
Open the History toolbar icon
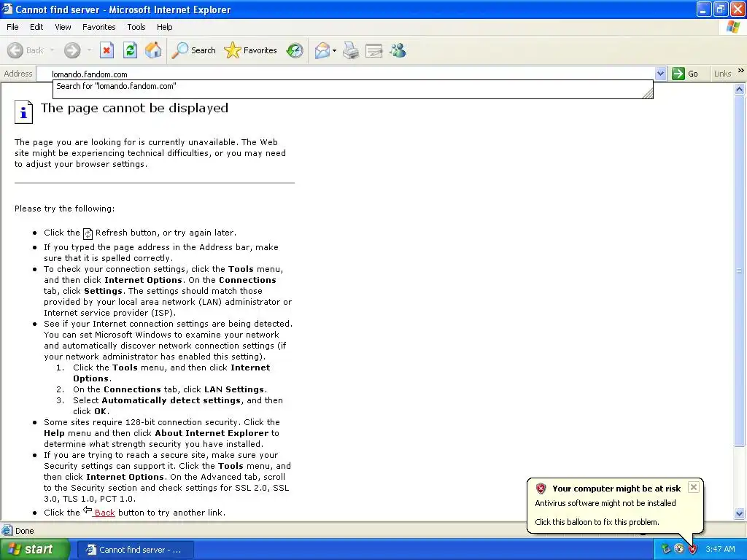coord(295,50)
